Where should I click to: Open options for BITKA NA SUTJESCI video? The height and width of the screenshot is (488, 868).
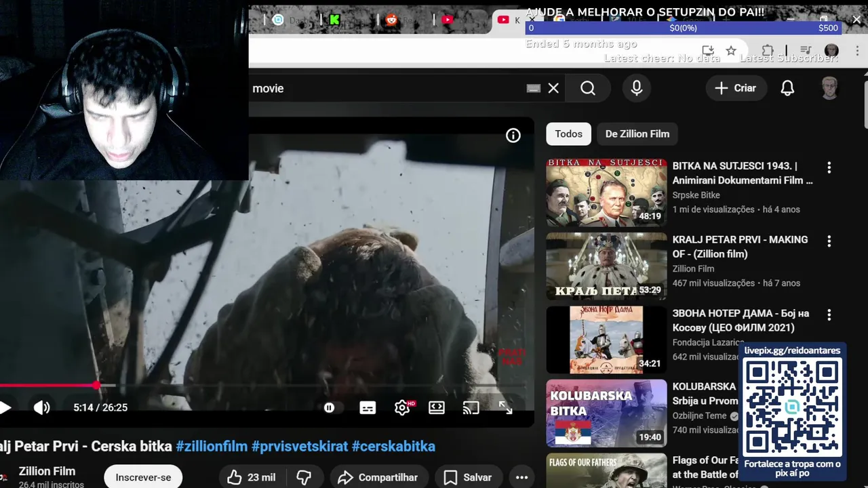829,167
